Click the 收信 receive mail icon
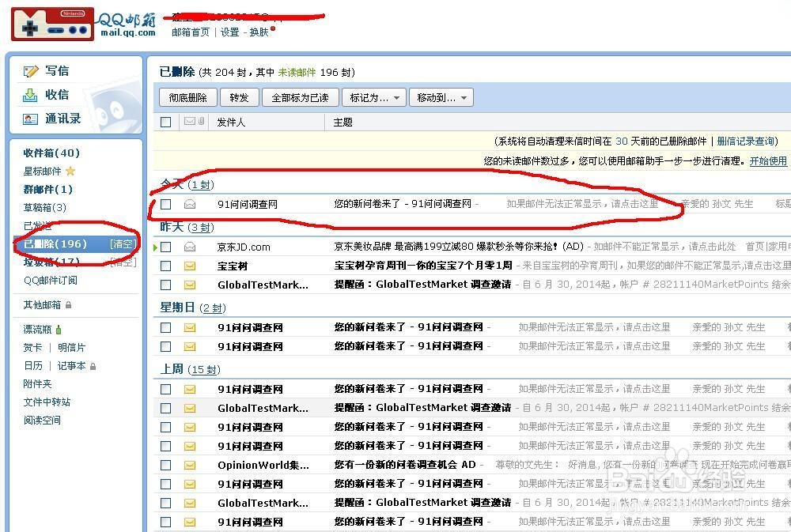The height and width of the screenshot is (532, 791). (30, 95)
